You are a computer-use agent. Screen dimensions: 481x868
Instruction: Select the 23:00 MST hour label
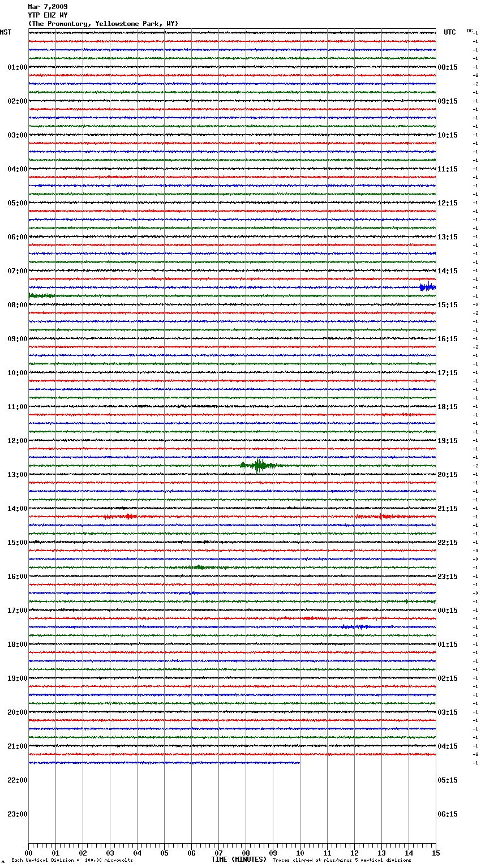coord(18,814)
